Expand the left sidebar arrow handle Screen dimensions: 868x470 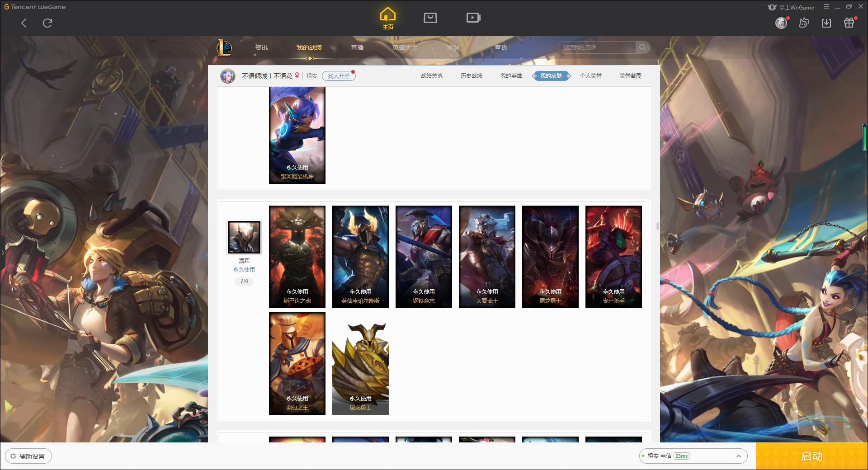[2, 252]
